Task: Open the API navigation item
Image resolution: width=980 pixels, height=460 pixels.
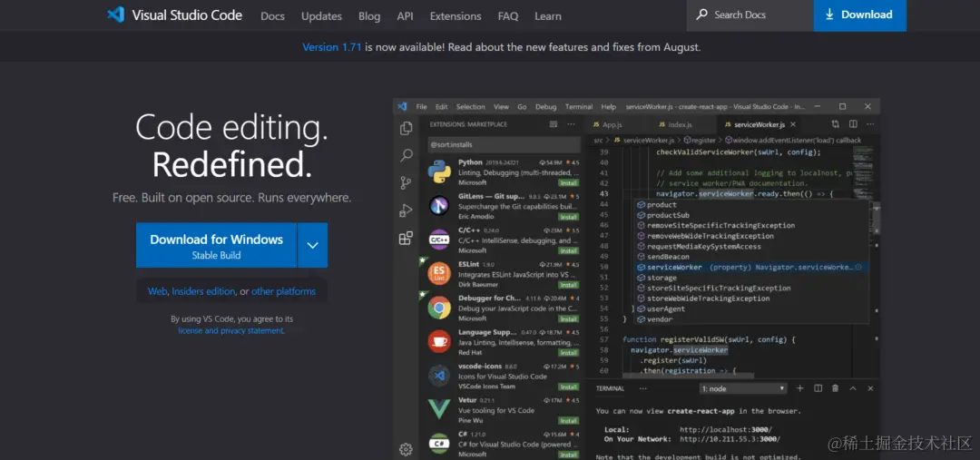Action: point(405,16)
